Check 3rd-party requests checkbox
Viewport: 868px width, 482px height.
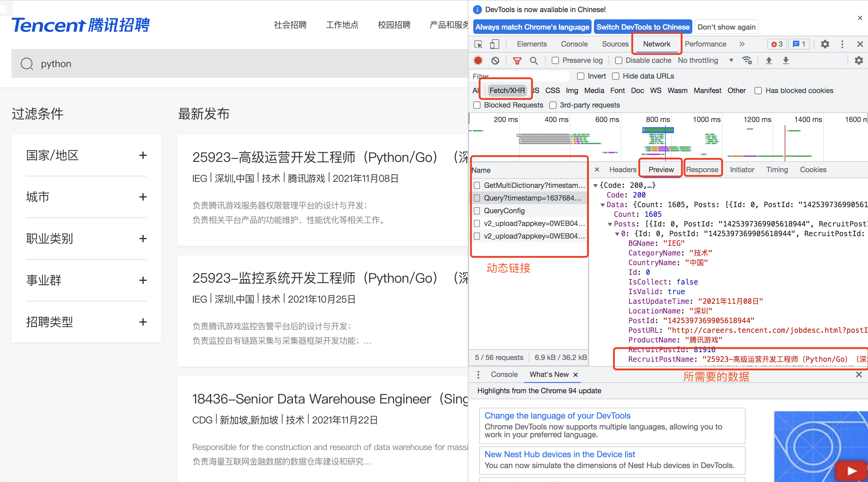coord(553,105)
